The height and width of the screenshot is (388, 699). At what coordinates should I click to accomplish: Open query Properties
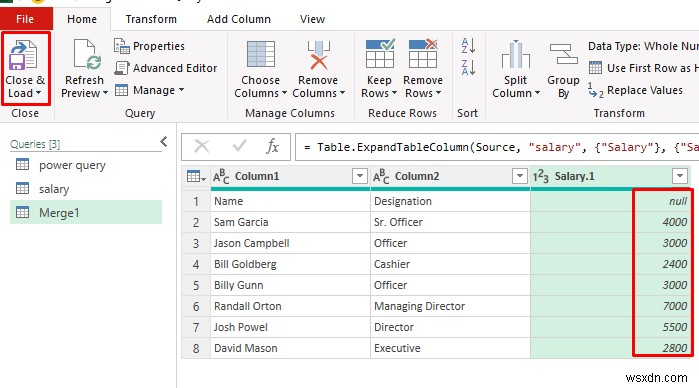[x=149, y=46]
